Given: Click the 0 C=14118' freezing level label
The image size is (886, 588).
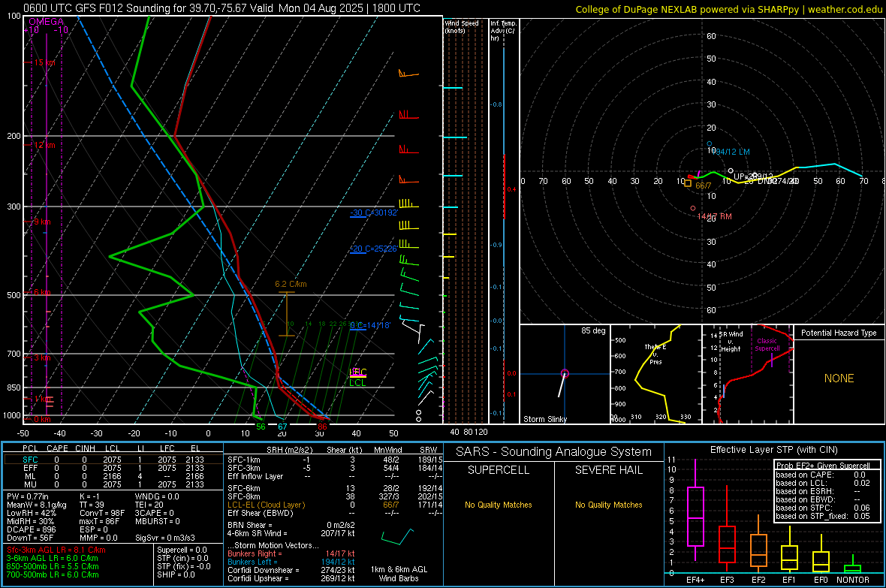Looking at the screenshot, I should coord(370,325).
